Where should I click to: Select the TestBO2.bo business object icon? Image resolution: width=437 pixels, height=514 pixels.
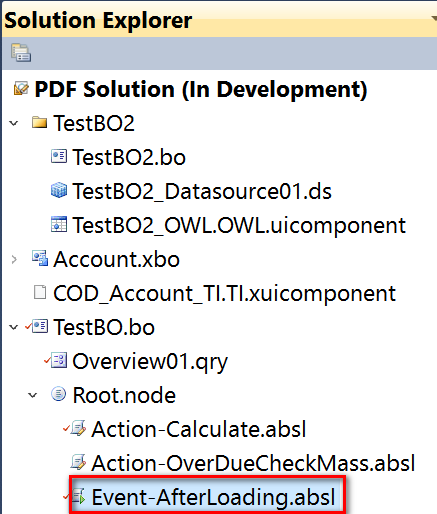[x=59, y=156]
